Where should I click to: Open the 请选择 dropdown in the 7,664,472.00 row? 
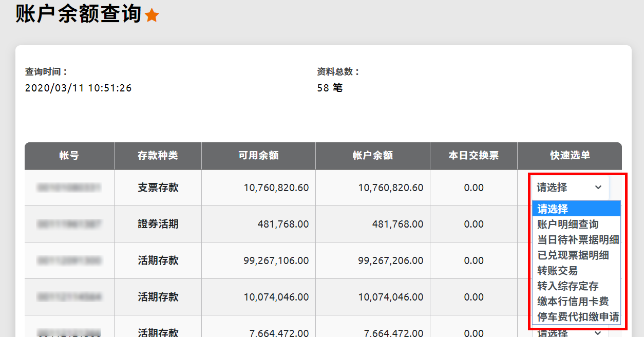(x=569, y=332)
